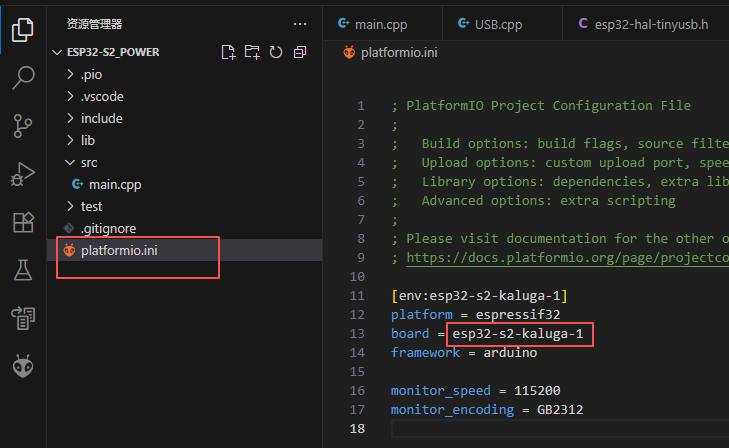Click the C++ icon beside main.cpp in tree
Viewport: 729px width, 448px height.
(x=77, y=184)
